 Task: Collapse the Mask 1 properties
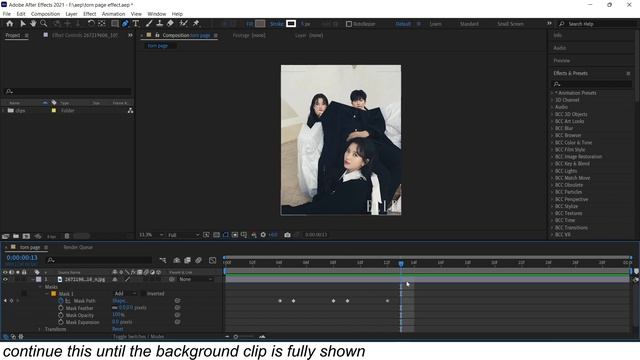click(47, 293)
